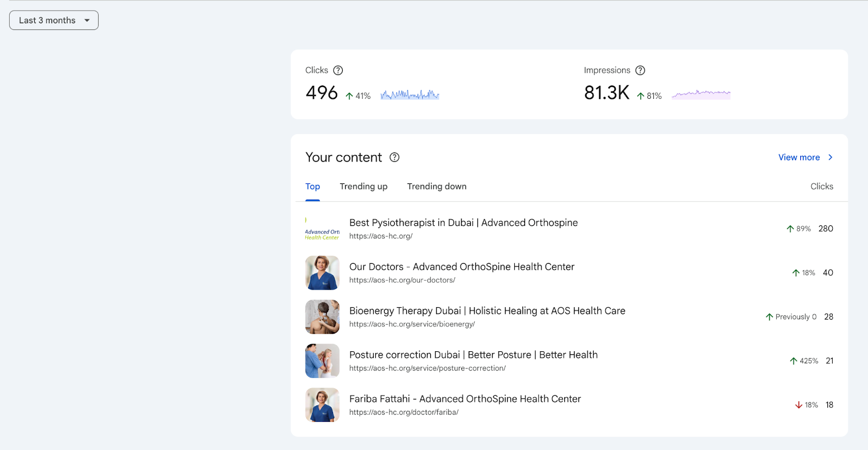Click the 40 clicks count for Our Doctors
The image size is (868, 450).
[x=828, y=272]
